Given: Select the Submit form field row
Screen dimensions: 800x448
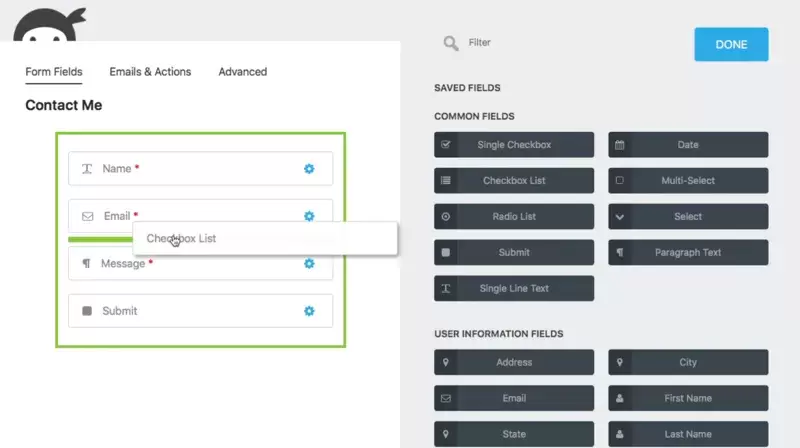Looking at the screenshot, I should [x=201, y=311].
